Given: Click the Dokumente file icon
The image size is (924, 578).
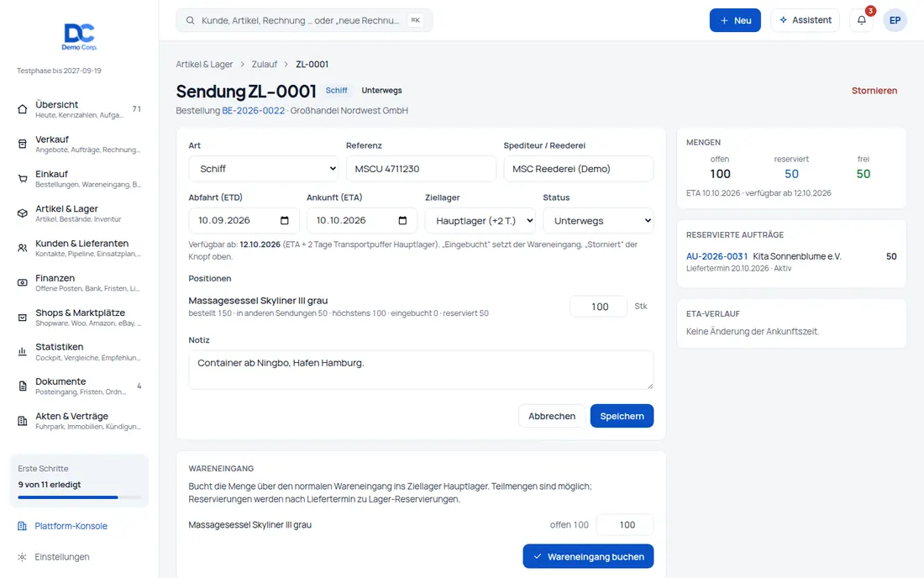Looking at the screenshot, I should 23,386.
